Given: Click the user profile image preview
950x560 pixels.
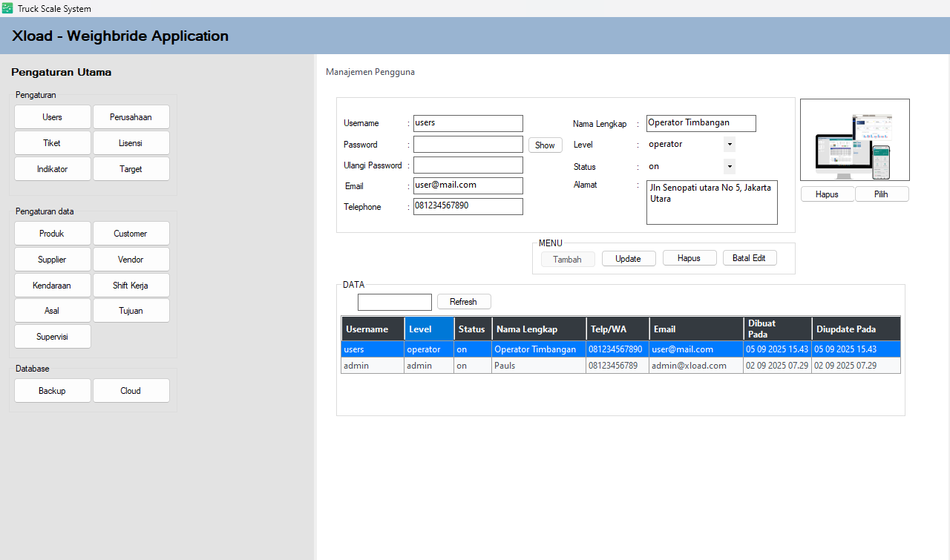Looking at the screenshot, I should 854,140.
